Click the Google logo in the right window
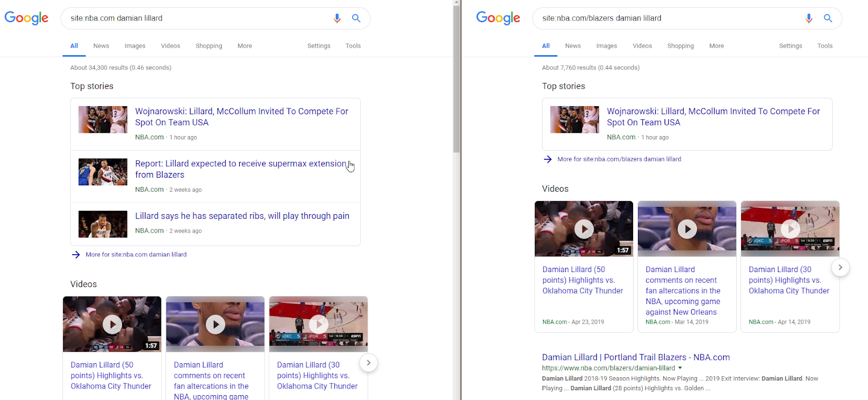Viewport: 868px width, 400px height. [x=498, y=18]
